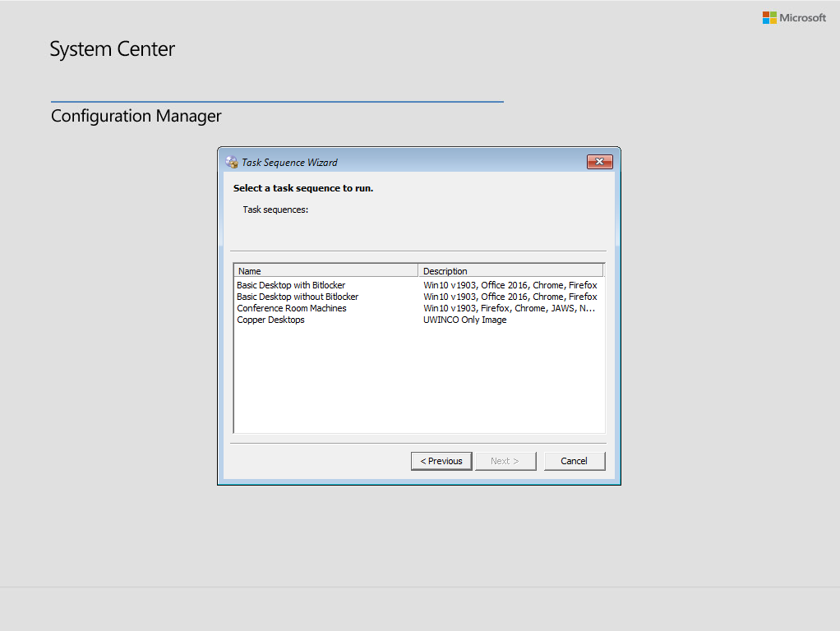Click the Name column header
Image resolution: width=840 pixels, height=631 pixels.
click(325, 270)
